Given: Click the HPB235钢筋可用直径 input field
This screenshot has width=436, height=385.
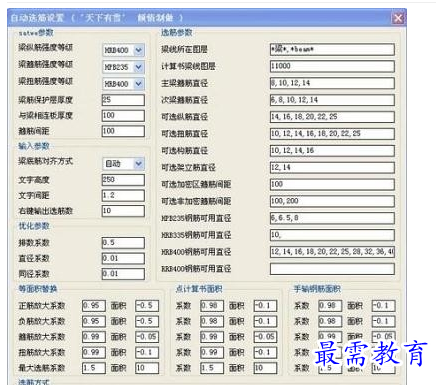Looking at the screenshot, I should pyautogui.click(x=332, y=218).
